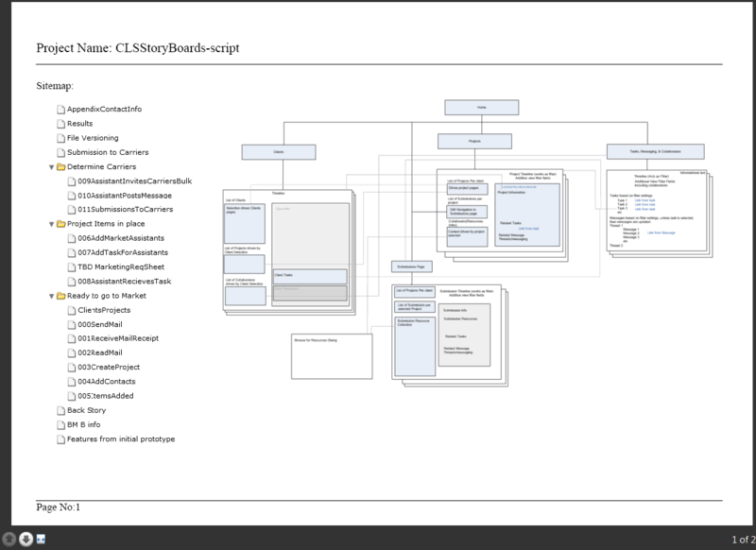Click the Home box in the diagram
Image resolution: width=756 pixels, height=550 pixels.
tap(481, 108)
